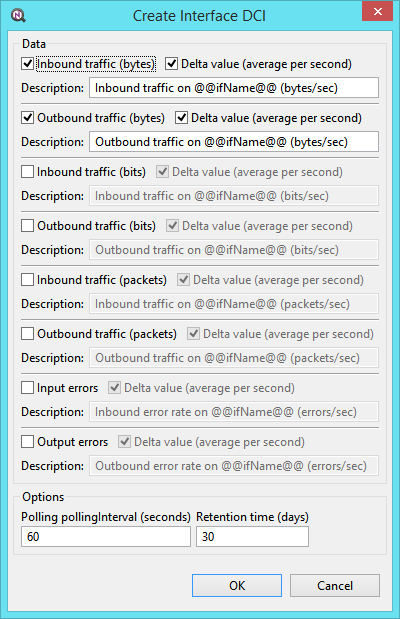The height and width of the screenshot is (619, 400).
Task: Click the NetXMS app icon in title bar
Action: 18,16
